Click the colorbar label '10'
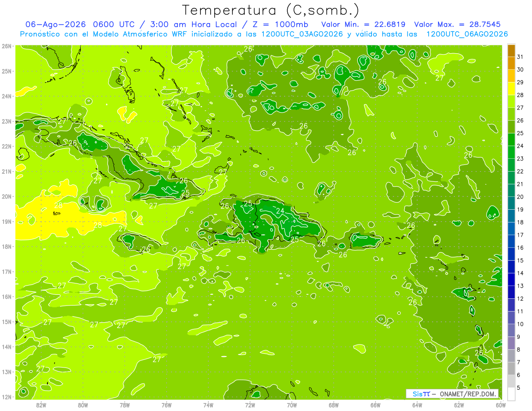 520,324
